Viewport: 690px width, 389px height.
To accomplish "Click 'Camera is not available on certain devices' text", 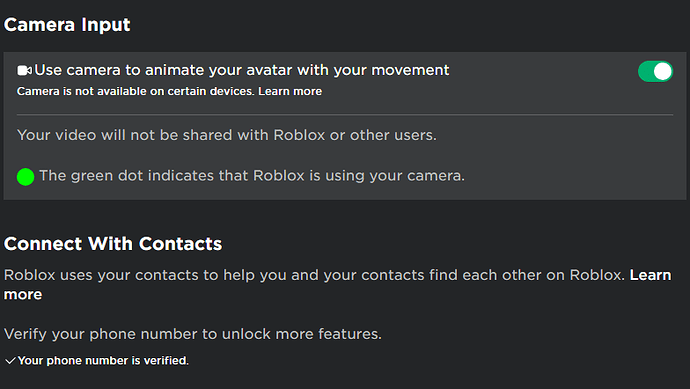I will tap(136, 91).
